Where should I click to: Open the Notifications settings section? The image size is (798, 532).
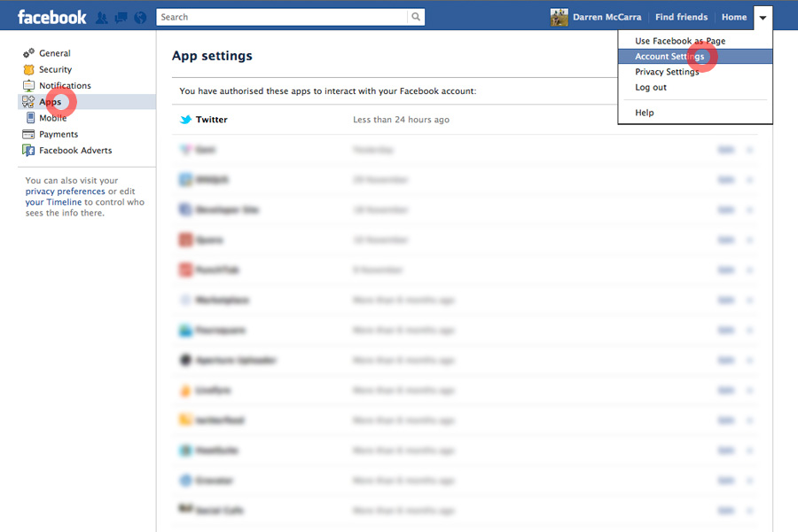[65, 86]
